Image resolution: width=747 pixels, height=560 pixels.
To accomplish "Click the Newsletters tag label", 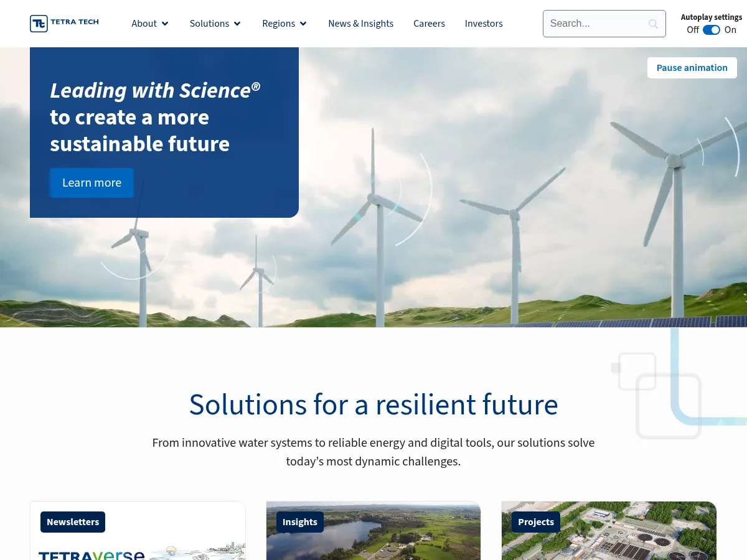I will 73,522.
